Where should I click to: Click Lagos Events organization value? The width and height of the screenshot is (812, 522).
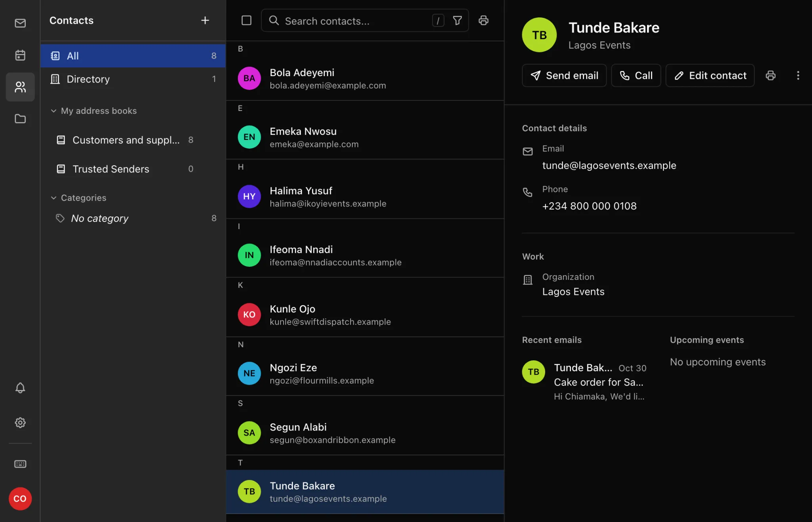click(573, 292)
